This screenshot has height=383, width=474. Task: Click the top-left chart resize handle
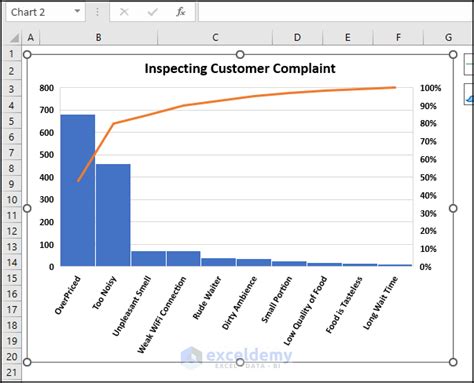pyautogui.click(x=27, y=55)
